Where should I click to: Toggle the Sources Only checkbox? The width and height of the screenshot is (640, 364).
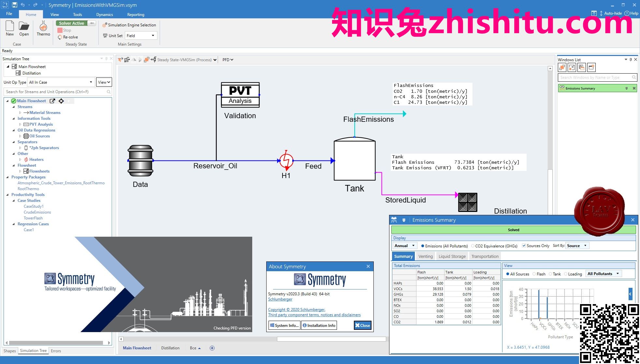pyautogui.click(x=524, y=246)
